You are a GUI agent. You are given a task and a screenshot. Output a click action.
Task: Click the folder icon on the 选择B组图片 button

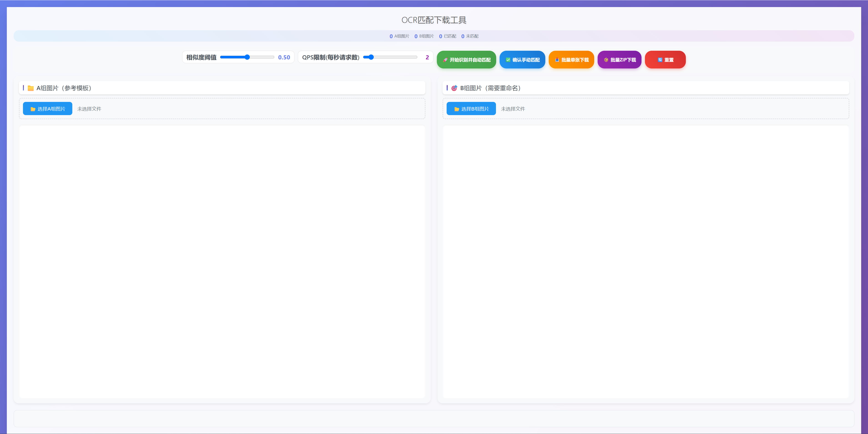tap(457, 109)
